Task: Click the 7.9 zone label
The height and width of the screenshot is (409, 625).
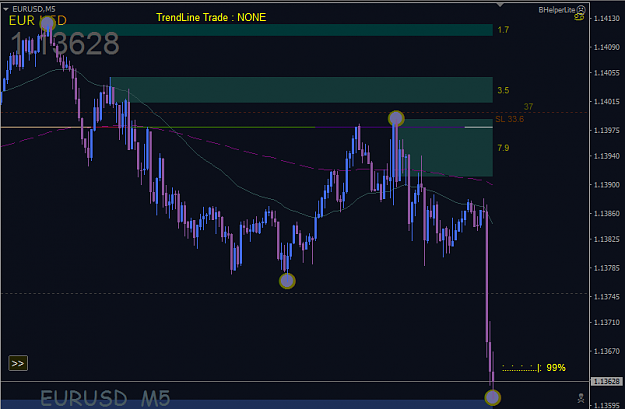Action: (x=503, y=148)
